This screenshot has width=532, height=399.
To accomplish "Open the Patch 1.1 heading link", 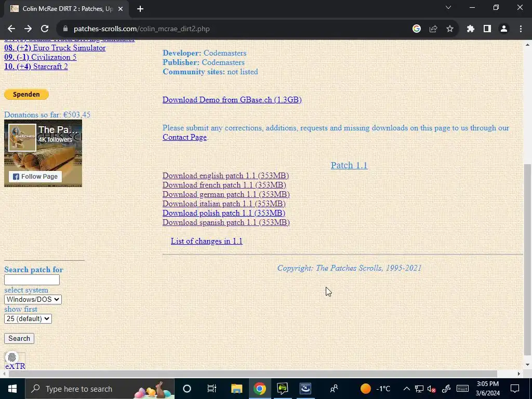I will pyautogui.click(x=349, y=165).
